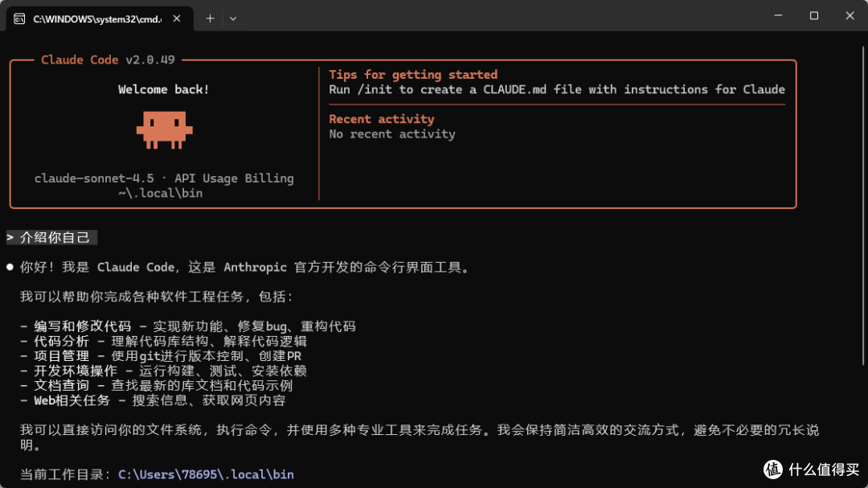Close the cmd.exe tab
Screen dimensions: 868x488
pyautogui.click(x=177, y=18)
